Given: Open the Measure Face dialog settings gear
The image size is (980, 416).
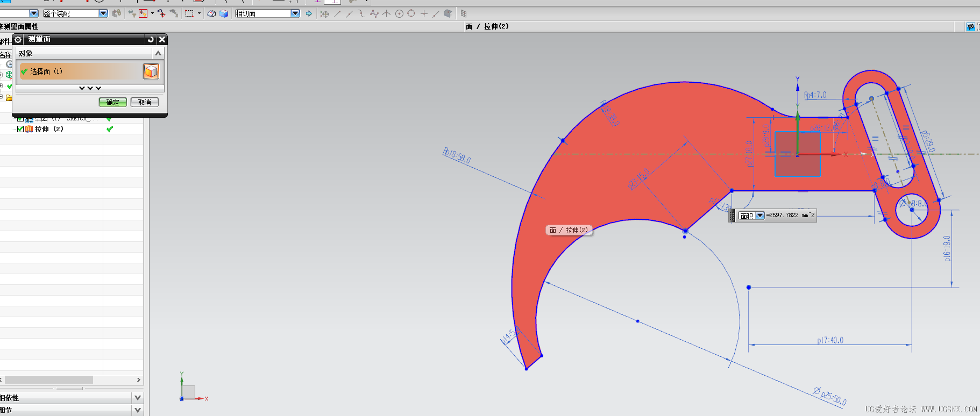Looking at the screenshot, I should [18, 40].
